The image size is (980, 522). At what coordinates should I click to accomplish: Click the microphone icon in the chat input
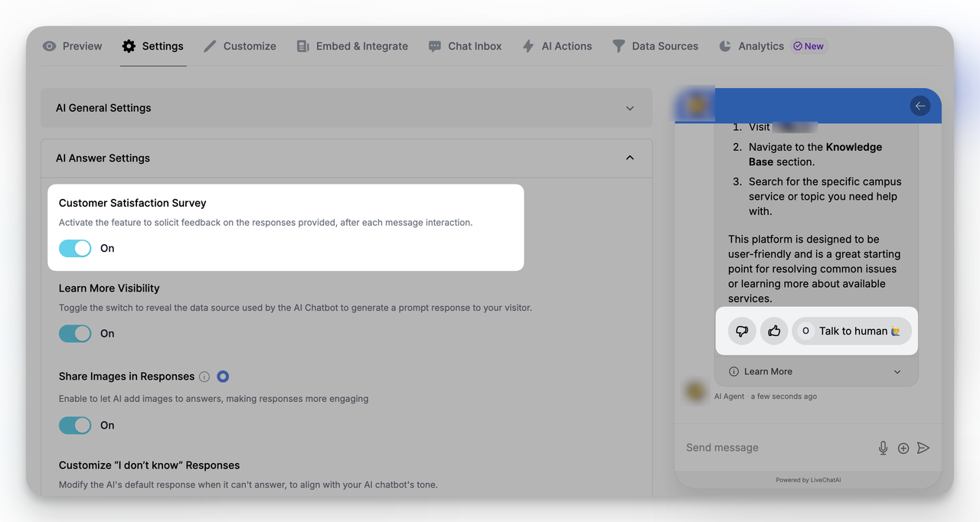[883, 447]
